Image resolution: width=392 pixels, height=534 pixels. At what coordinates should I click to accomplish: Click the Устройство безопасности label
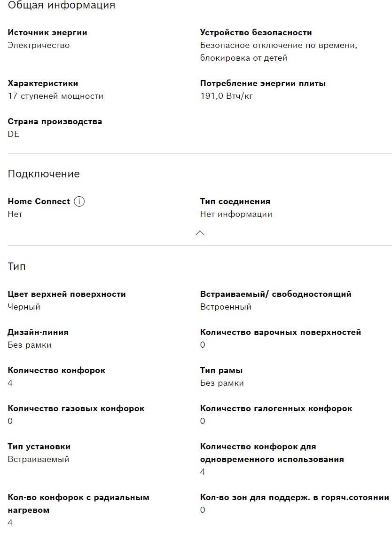(256, 32)
